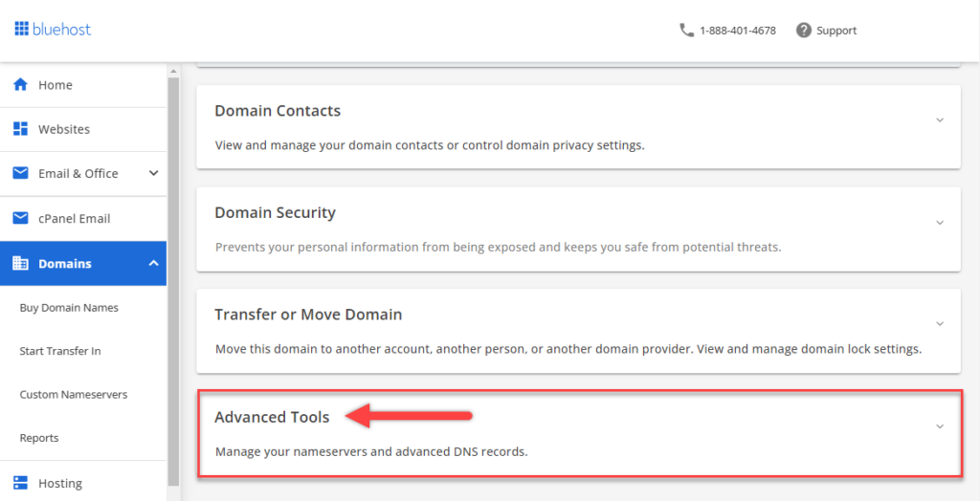Click the Domains grid icon in sidebar
Image resolution: width=980 pixels, height=501 pixels.
(20, 263)
